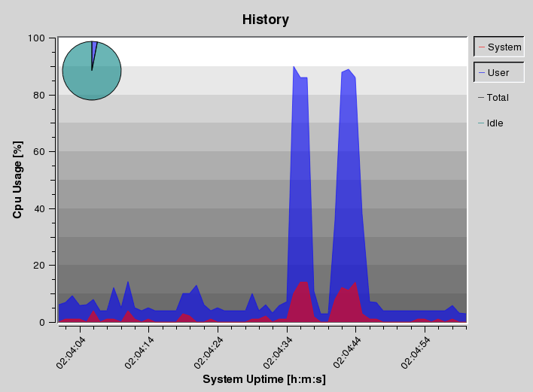This screenshot has height=392, width=533.
Task: Click the Cpu Usage [%] axis label
Action: point(18,180)
